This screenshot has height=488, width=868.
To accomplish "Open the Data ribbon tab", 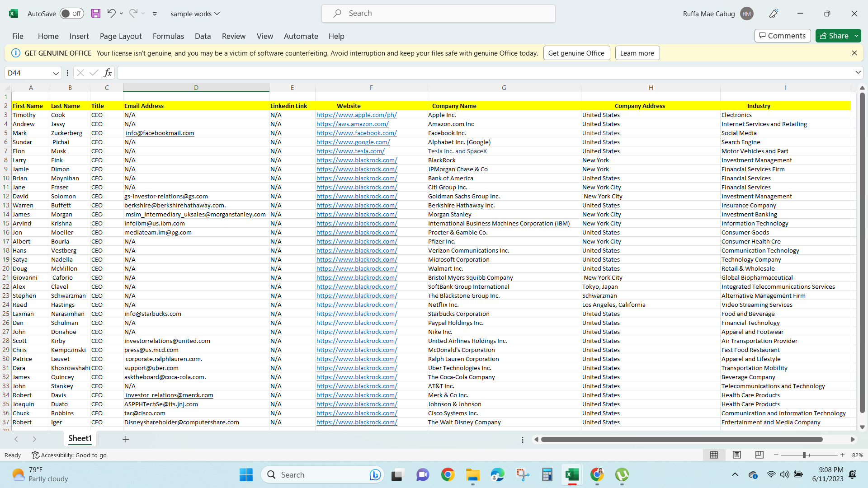I will tap(203, 36).
